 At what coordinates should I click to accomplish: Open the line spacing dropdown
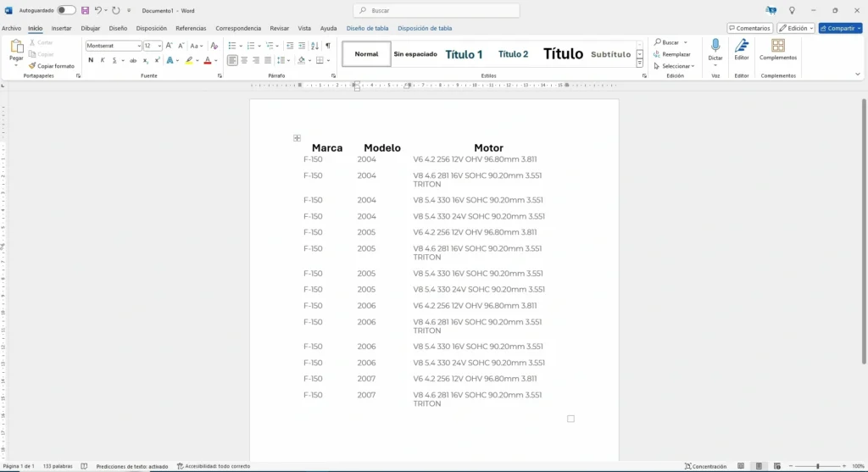(283, 60)
